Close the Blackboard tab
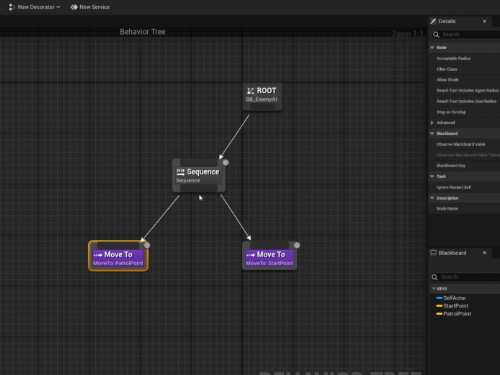The width and height of the screenshot is (500, 375). (484, 253)
